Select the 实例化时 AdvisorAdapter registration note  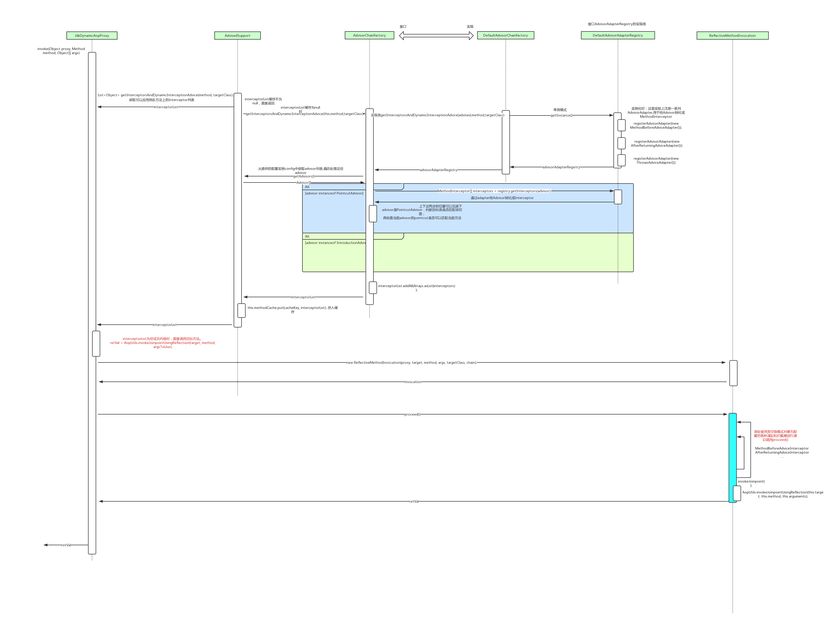click(656, 112)
